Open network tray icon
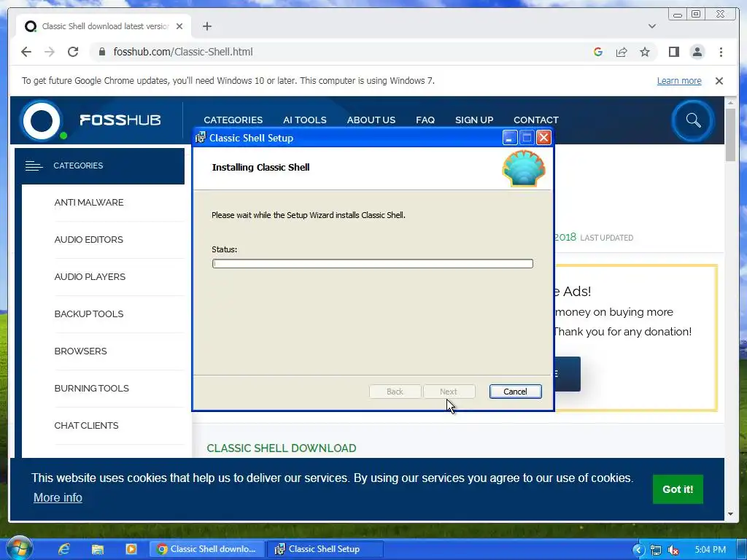 656,550
